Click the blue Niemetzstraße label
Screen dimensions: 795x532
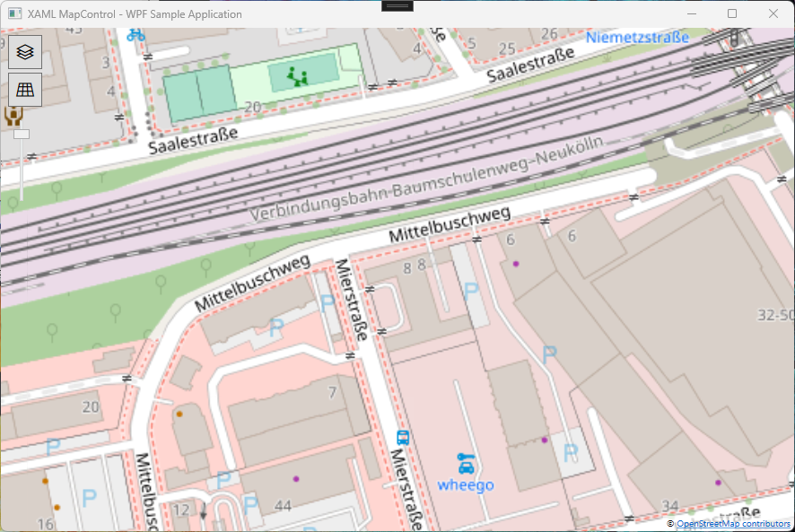(x=637, y=38)
